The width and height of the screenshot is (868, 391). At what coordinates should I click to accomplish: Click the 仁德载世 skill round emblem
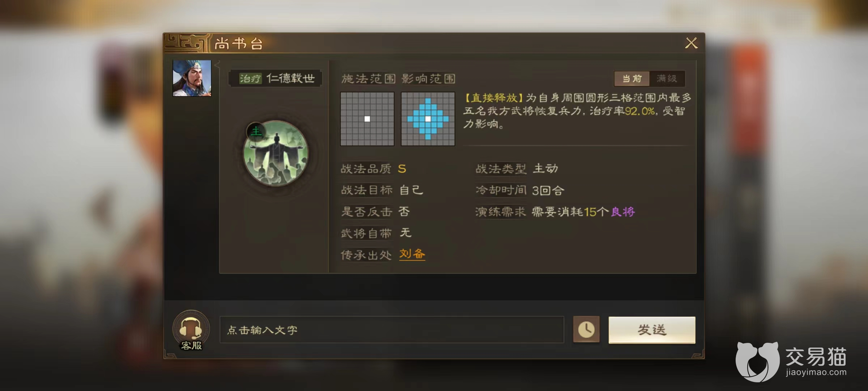point(276,154)
